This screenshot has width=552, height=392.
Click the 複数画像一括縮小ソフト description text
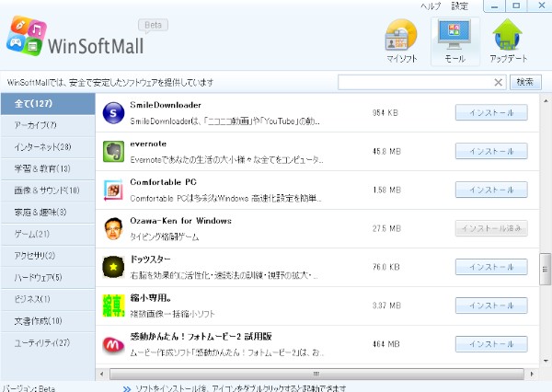click(173, 314)
